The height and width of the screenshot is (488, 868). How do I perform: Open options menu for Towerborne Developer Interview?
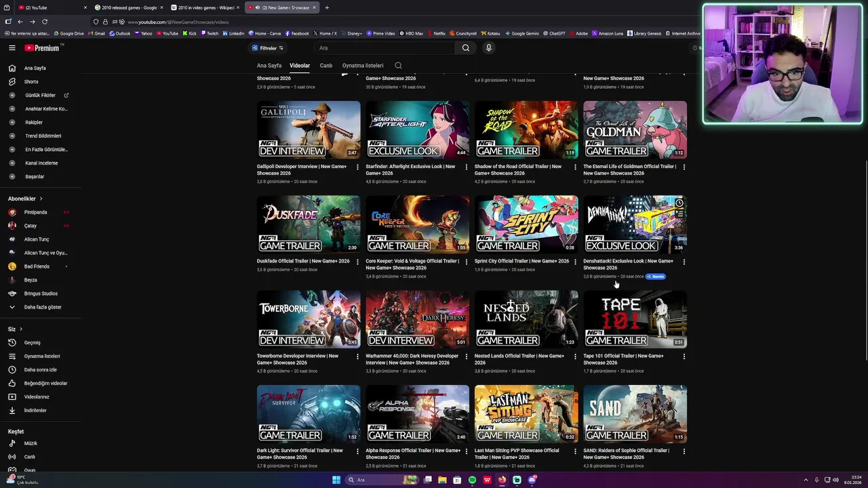[x=357, y=357]
